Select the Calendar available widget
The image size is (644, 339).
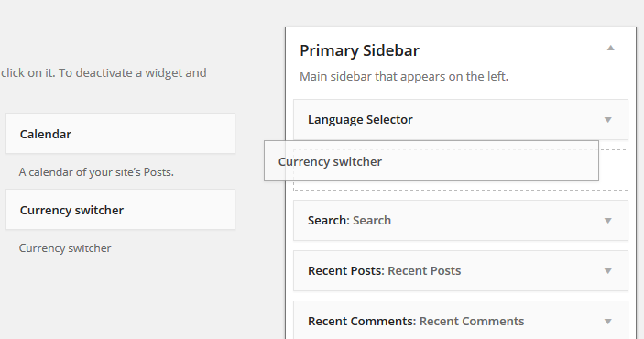point(120,134)
